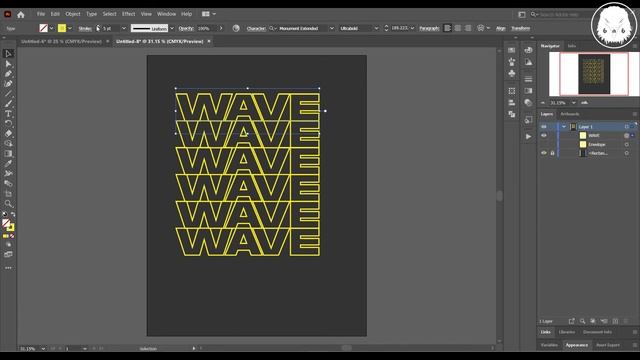Screen dimensions: 640x360
Task: Open the font family dropdown
Action: [x=332, y=28]
